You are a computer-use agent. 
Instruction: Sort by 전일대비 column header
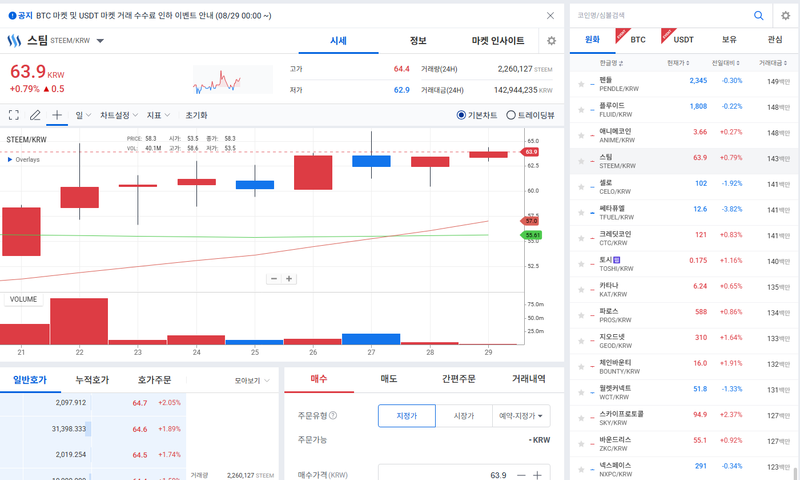726,63
